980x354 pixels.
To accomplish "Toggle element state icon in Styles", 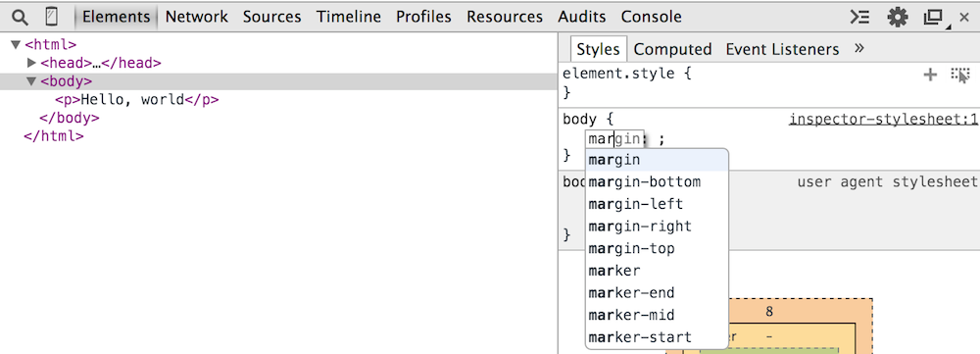I will coord(960,76).
